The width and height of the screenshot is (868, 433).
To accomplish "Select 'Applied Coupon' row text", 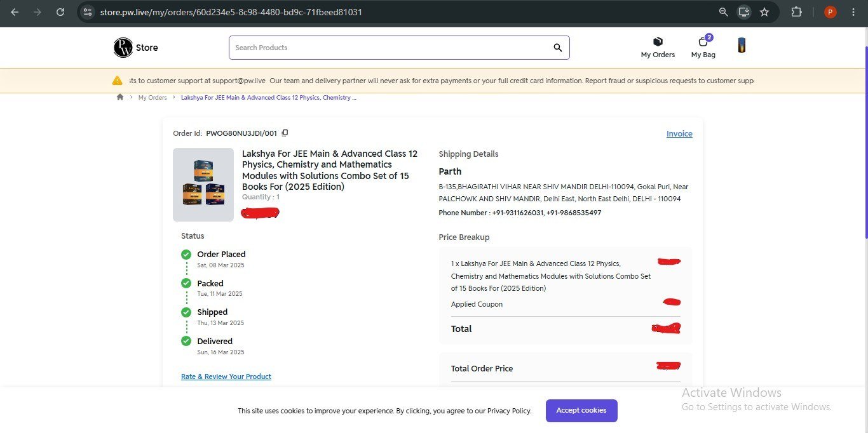I will click(477, 304).
